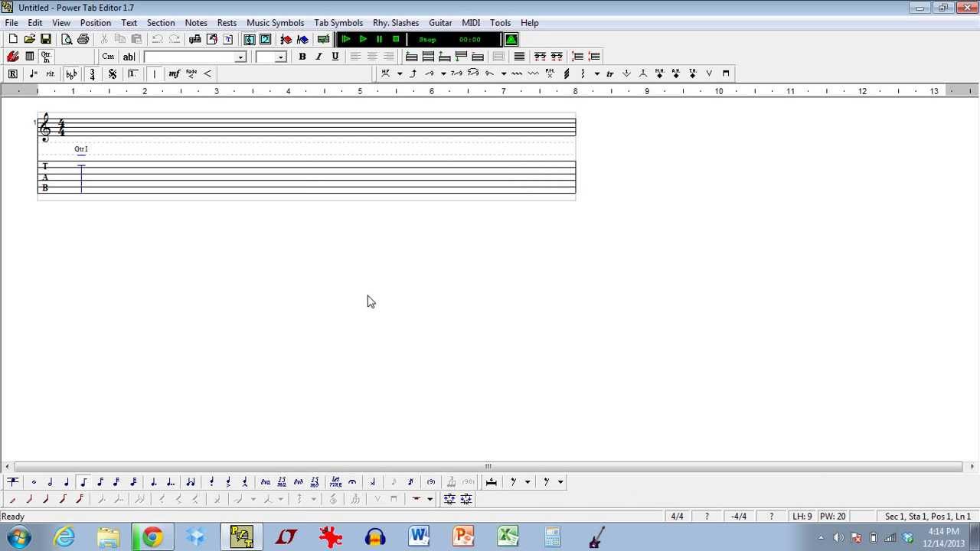This screenshot has width=980, height=551.
Task: Add a tempo marker
Action: [x=33, y=73]
